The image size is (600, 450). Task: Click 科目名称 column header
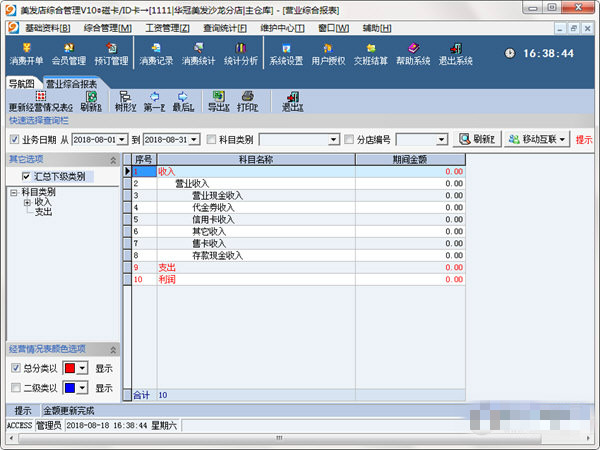pyautogui.click(x=256, y=160)
